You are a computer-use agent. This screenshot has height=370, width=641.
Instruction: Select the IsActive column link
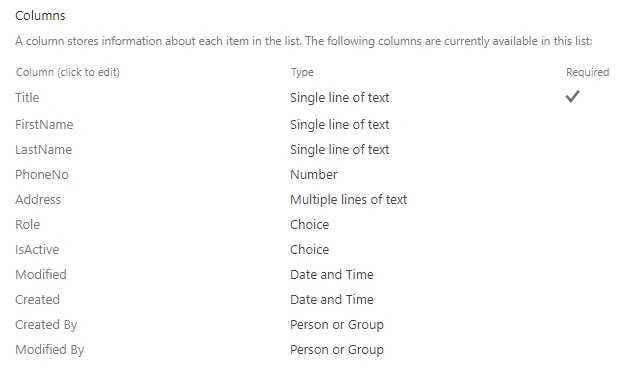(37, 249)
